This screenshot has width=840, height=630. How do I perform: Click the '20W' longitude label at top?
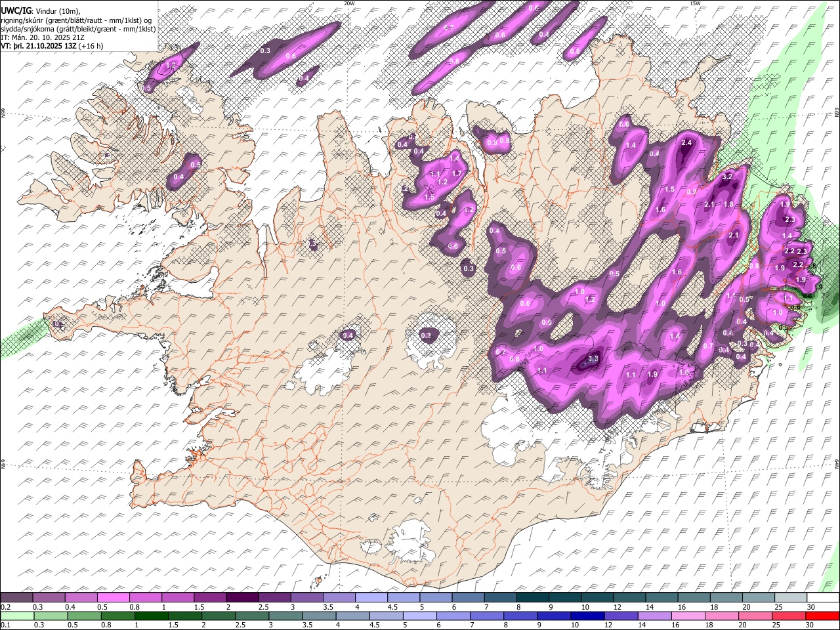point(349,3)
